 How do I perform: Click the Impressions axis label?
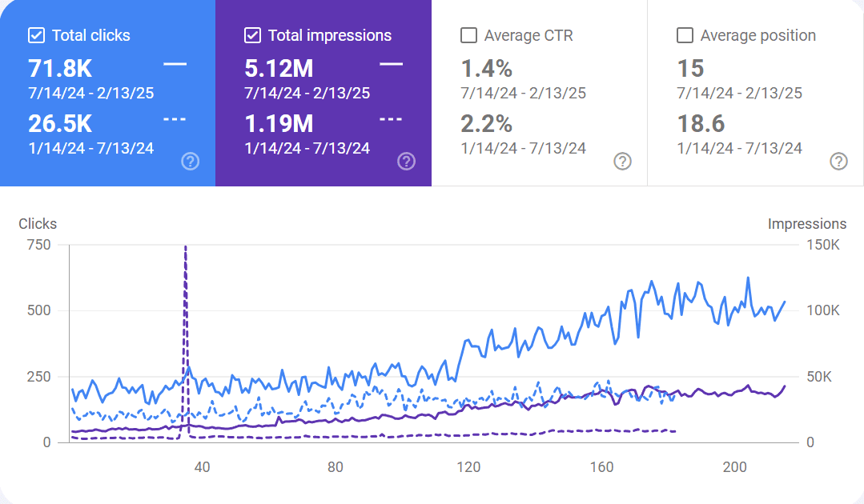click(809, 224)
